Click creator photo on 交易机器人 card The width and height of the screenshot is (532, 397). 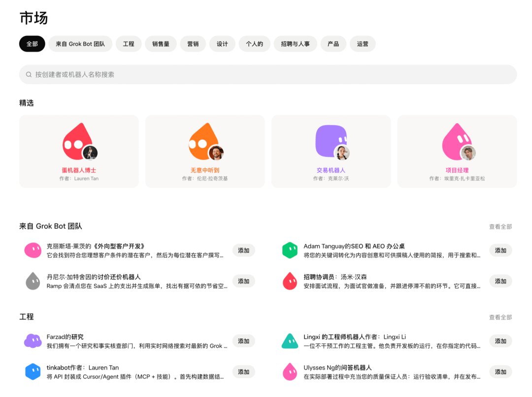click(342, 153)
